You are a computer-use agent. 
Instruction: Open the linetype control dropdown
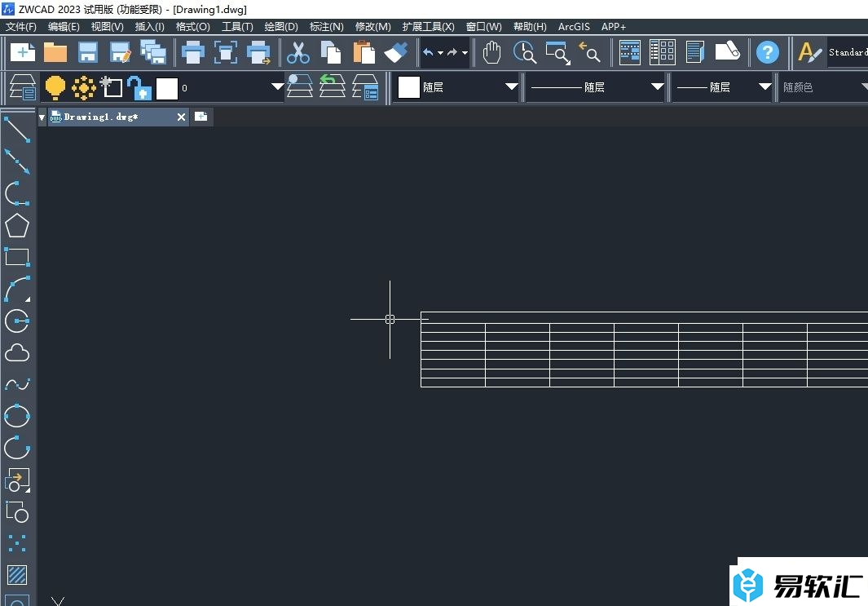click(x=657, y=86)
